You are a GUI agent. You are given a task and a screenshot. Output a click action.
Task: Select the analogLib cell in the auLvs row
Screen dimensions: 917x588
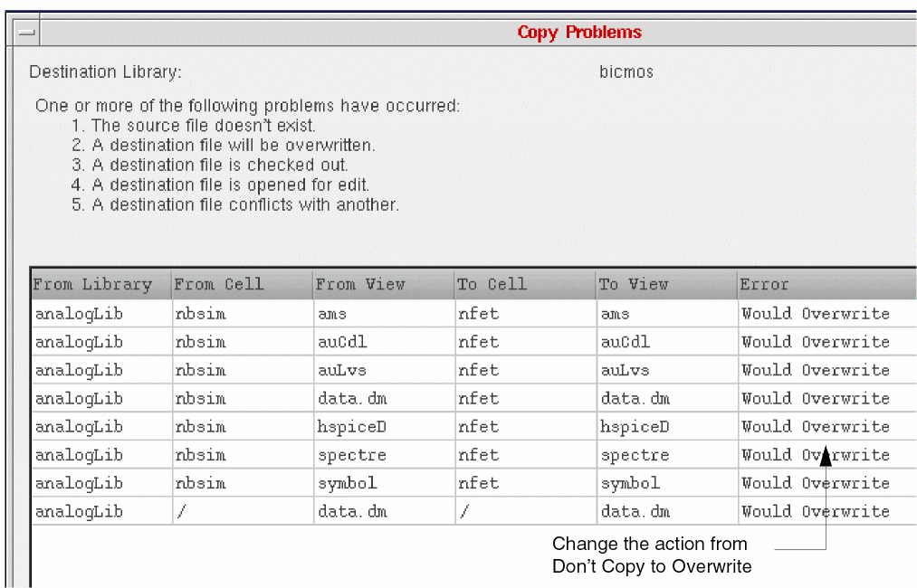pos(79,370)
